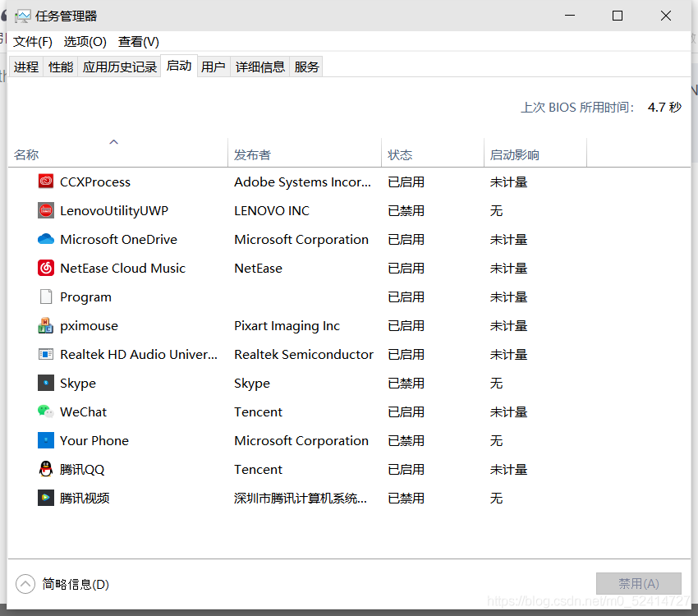Click the 已禁用 status of 腾讯视频
Image resolution: width=698 pixels, height=616 pixels.
pos(406,498)
